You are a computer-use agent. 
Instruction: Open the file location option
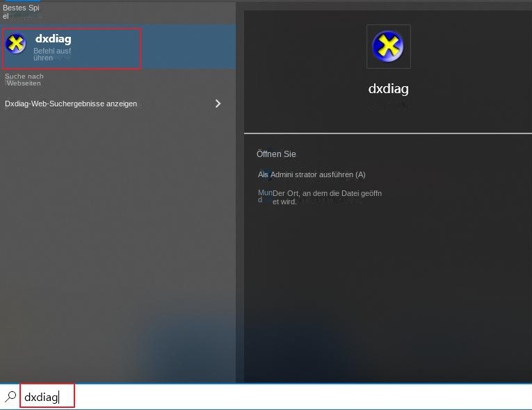click(320, 197)
